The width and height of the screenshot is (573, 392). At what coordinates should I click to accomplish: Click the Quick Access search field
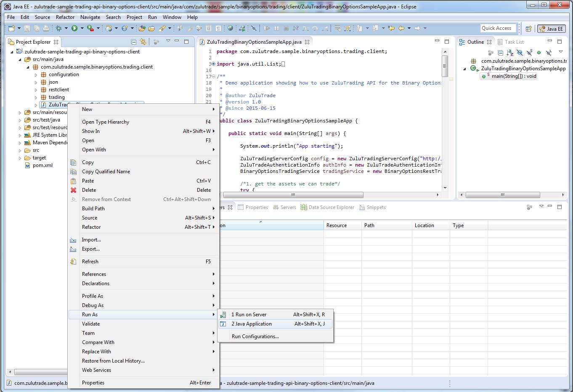click(498, 28)
